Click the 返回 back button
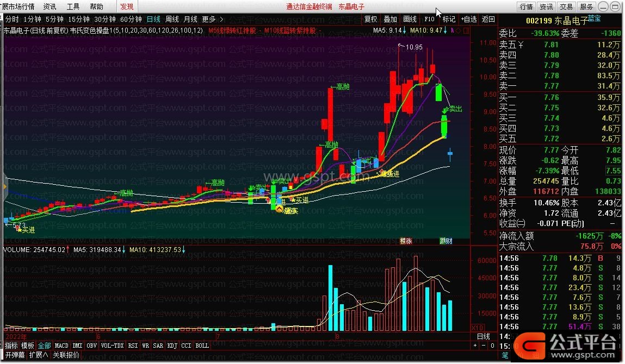 pos(488,19)
